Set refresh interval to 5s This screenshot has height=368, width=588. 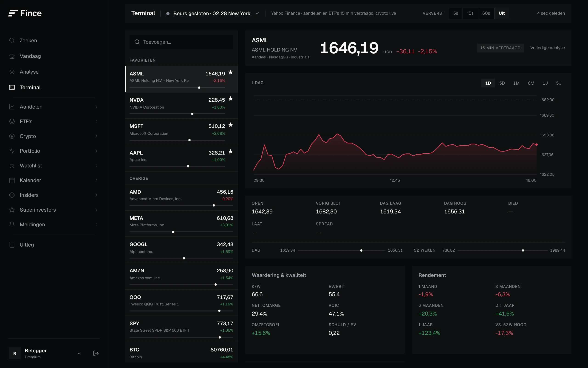455,13
